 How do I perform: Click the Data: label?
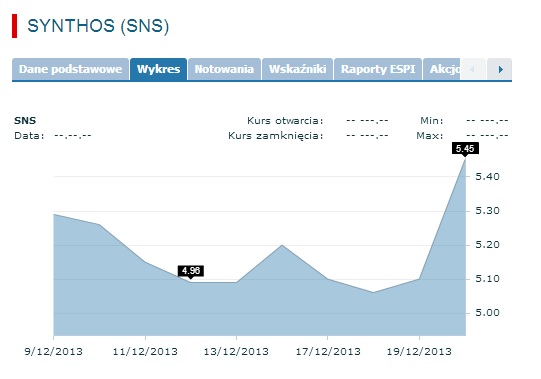pos(29,136)
